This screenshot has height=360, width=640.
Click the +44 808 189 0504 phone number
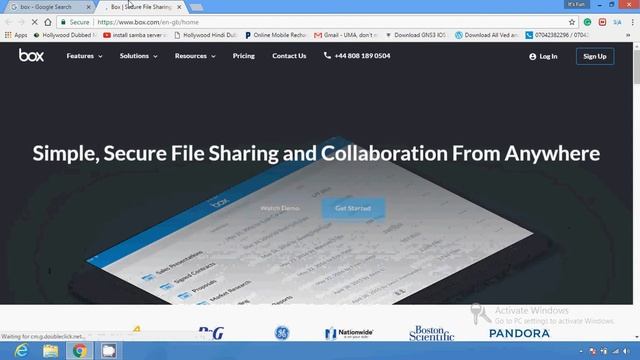pos(362,56)
